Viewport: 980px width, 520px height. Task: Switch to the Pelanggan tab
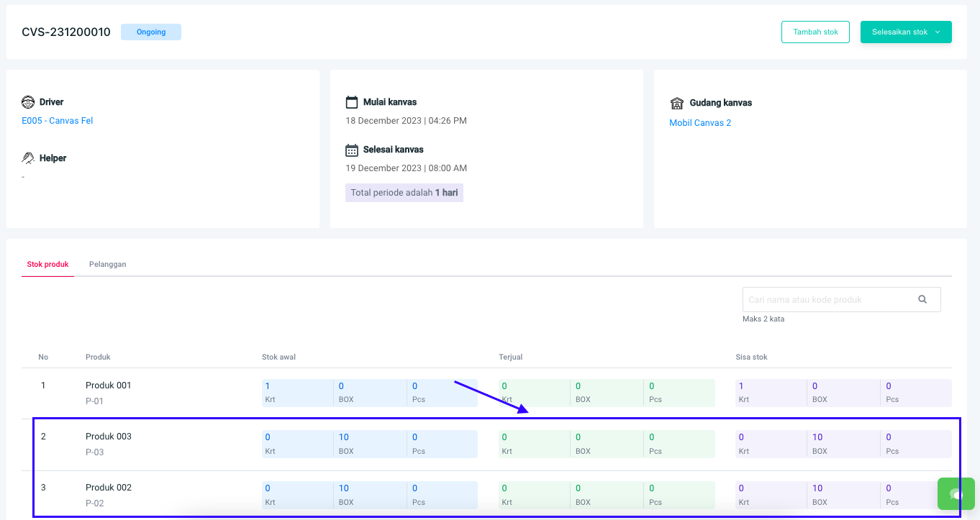click(108, 265)
